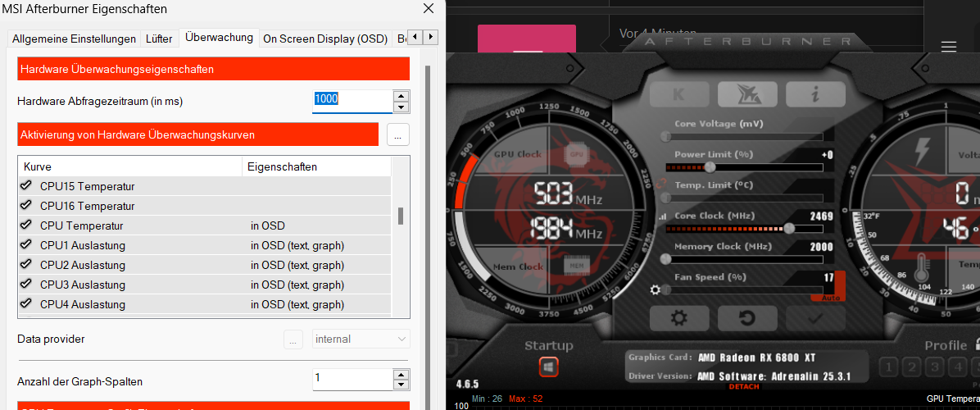Click the Kurve column header

tap(130, 167)
